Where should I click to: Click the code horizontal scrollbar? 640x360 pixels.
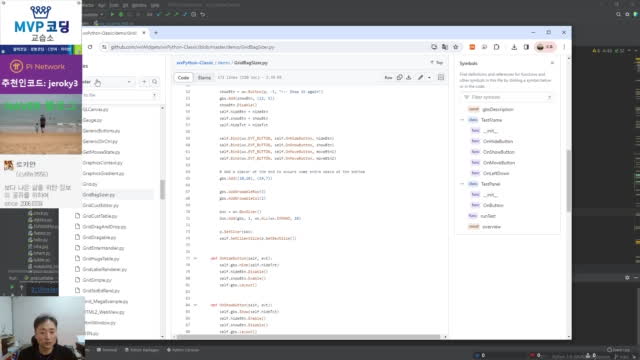pos(308,337)
